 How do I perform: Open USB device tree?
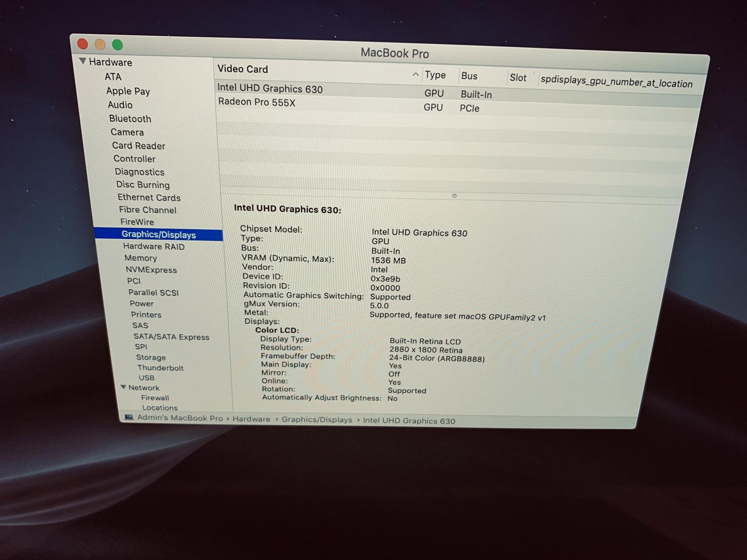point(146,377)
